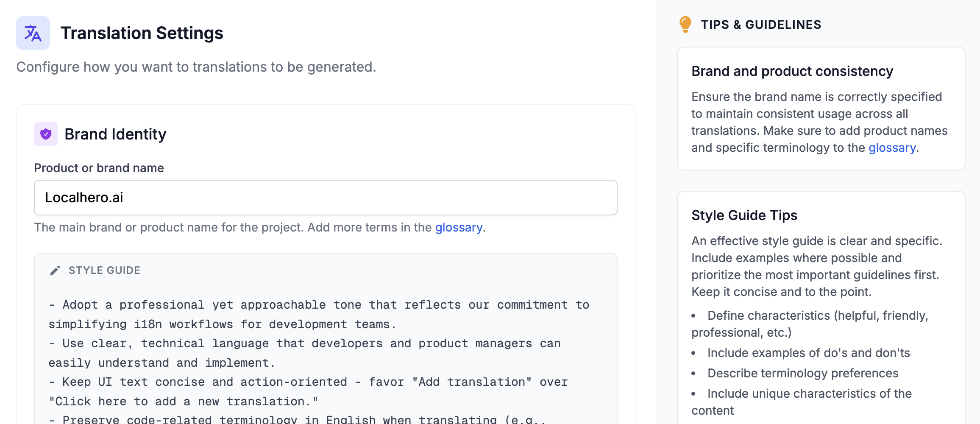
Task: Click the STYLE GUIDE header label
Action: (x=104, y=271)
